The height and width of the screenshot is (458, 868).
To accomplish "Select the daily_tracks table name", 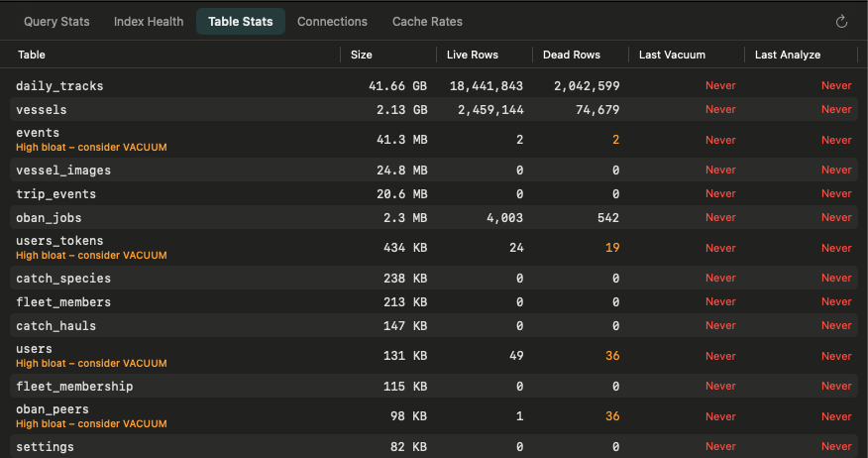I will [59, 86].
